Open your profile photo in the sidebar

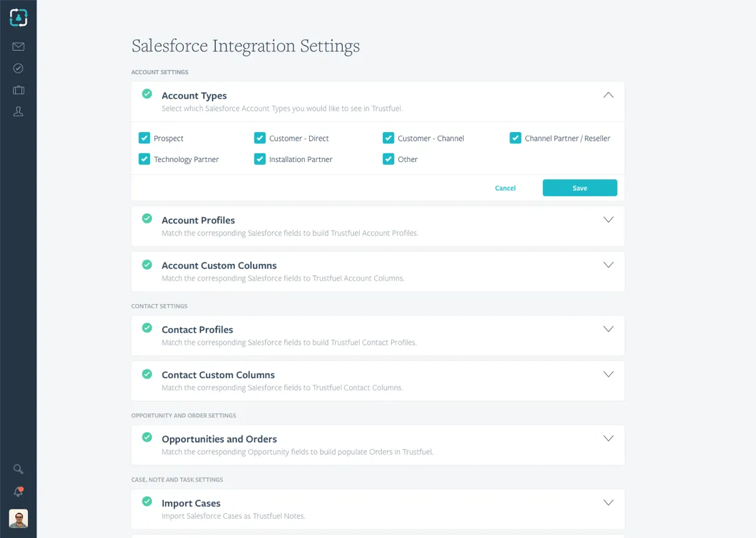click(x=18, y=519)
